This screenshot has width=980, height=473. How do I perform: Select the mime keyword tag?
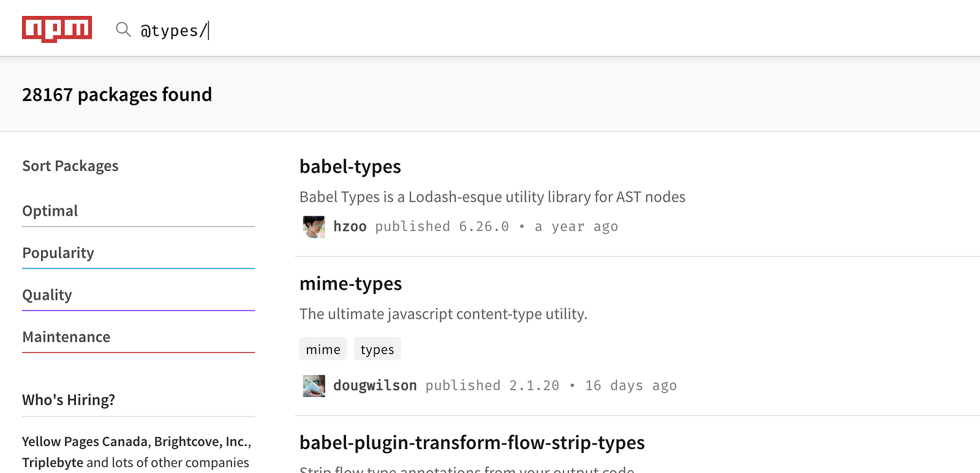tap(323, 349)
